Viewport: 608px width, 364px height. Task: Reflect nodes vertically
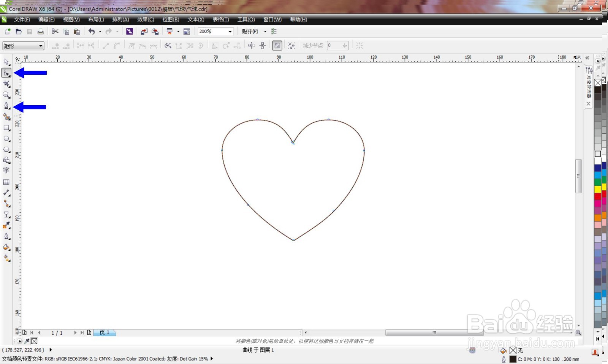(x=263, y=46)
